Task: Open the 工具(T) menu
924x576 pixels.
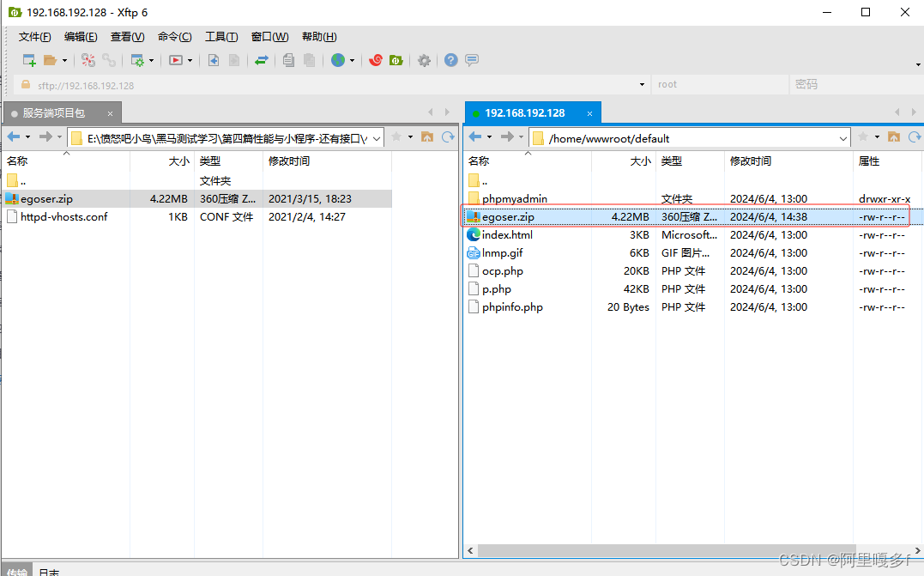Action: coord(220,37)
